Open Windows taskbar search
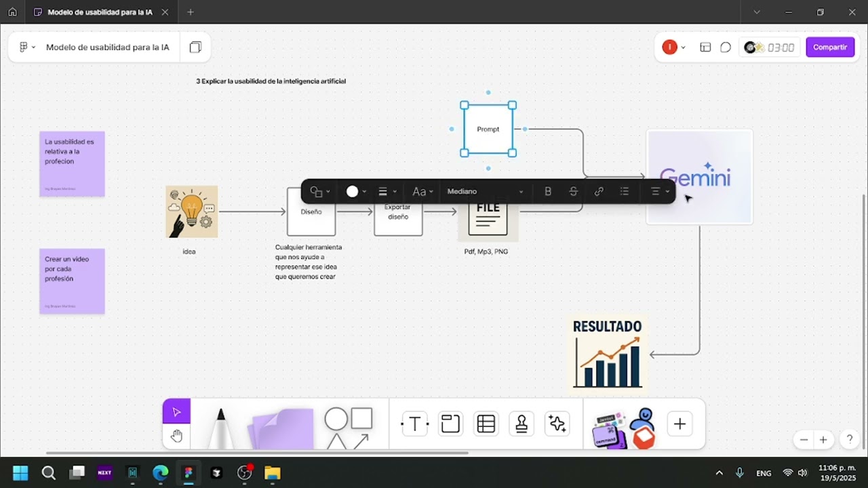The width and height of the screenshot is (868, 488). coord(48,472)
